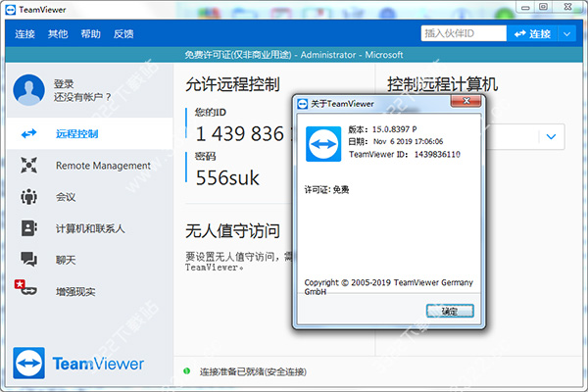Screen dimensions: 588x392
Task: Click 还没有帐户？ link
Action: click(x=82, y=97)
